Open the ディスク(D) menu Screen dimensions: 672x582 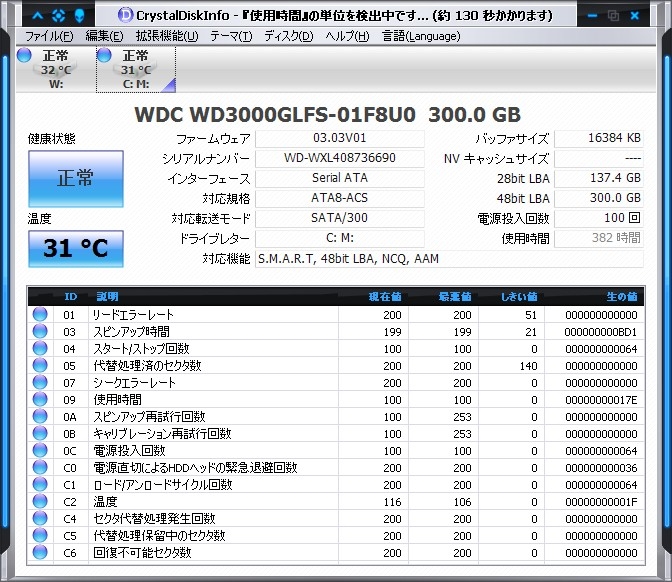pos(288,36)
